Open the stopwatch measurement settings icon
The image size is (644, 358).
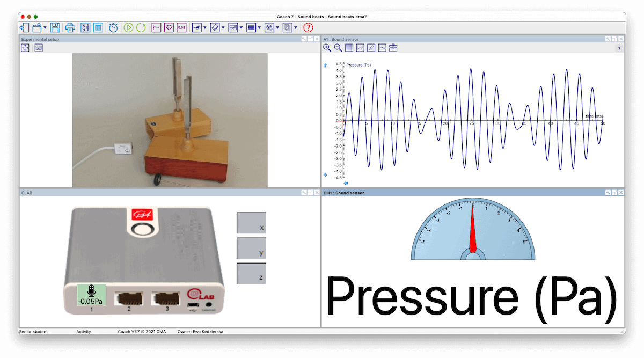coord(113,27)
